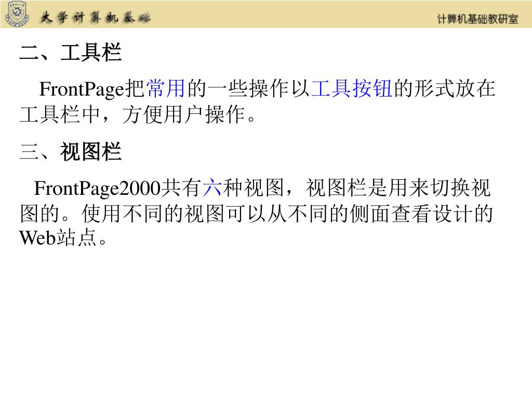Click the university emblem logo in the header
The image size is (532, 399).
tap(17, 14)
